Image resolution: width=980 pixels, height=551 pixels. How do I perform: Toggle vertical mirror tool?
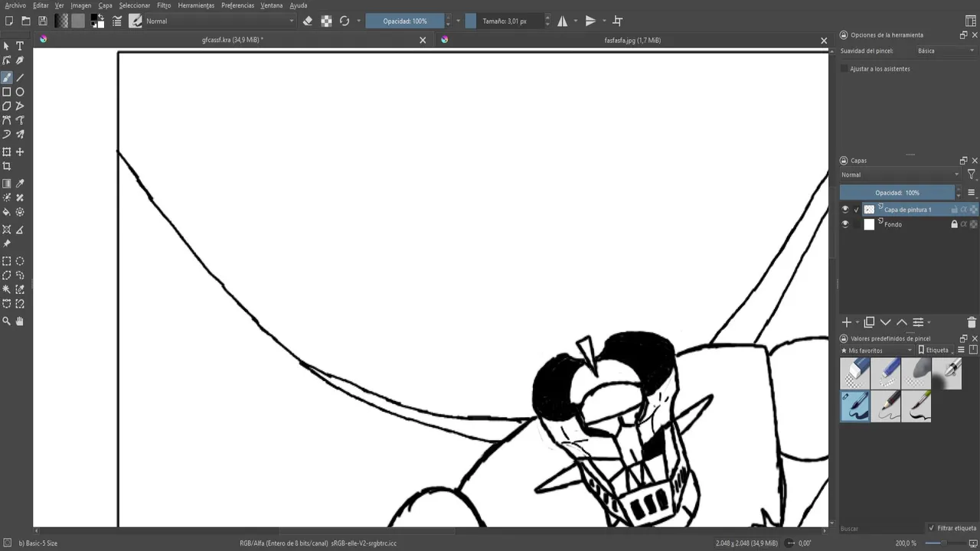[x=590, y=21]
